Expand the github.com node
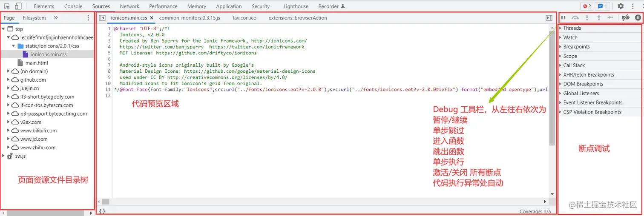644x216 pixels. coord(9,80)
